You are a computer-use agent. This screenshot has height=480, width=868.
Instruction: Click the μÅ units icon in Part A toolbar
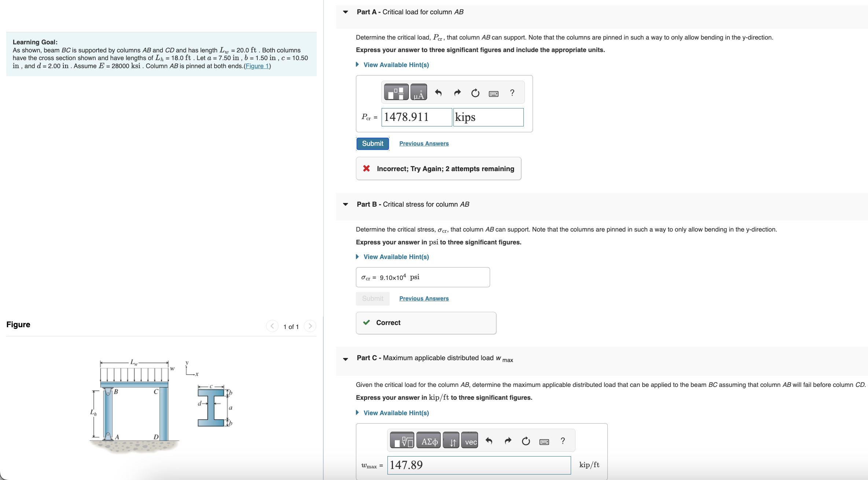[419, 92]
